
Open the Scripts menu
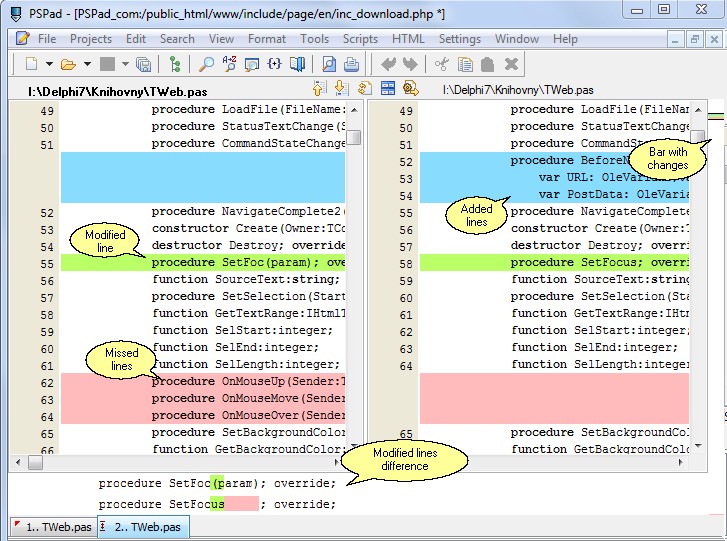pyautogui.click(x=360, y=39)
